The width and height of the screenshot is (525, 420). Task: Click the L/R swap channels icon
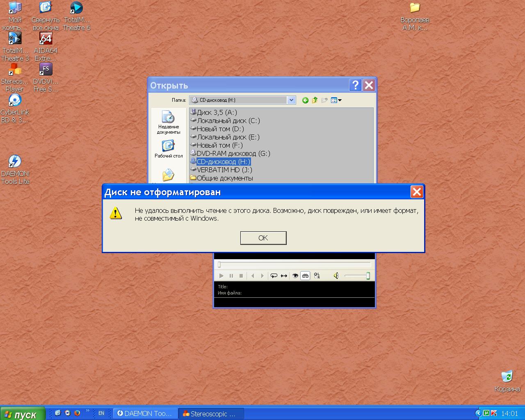coord(317,276)
